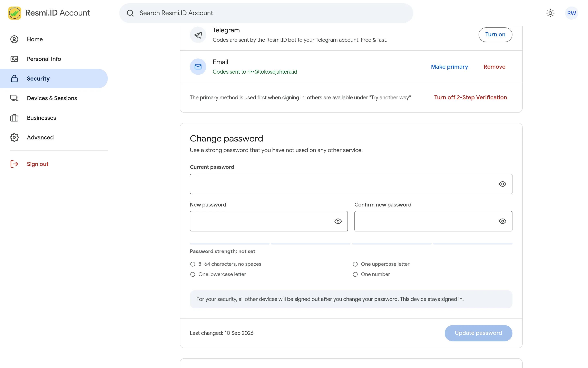Viewport: 588px width, 368px height.
Task: Reveal the New password field contents
Action: coord(338,221)
